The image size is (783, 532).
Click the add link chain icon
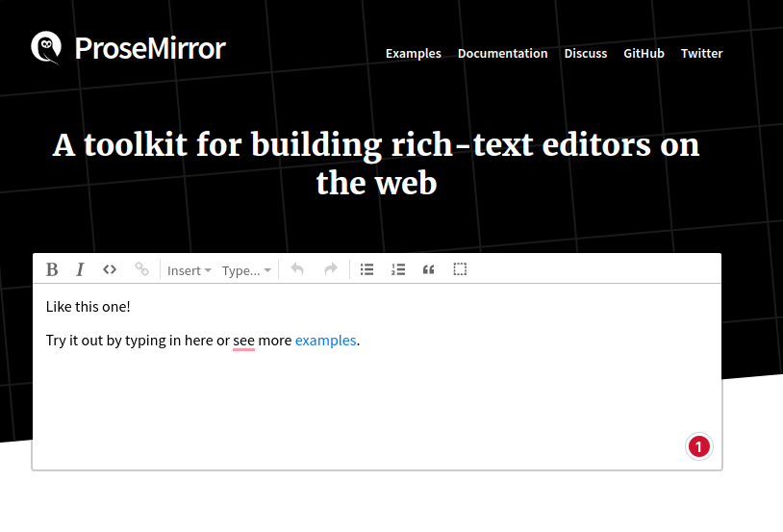(x=141, y=269)
